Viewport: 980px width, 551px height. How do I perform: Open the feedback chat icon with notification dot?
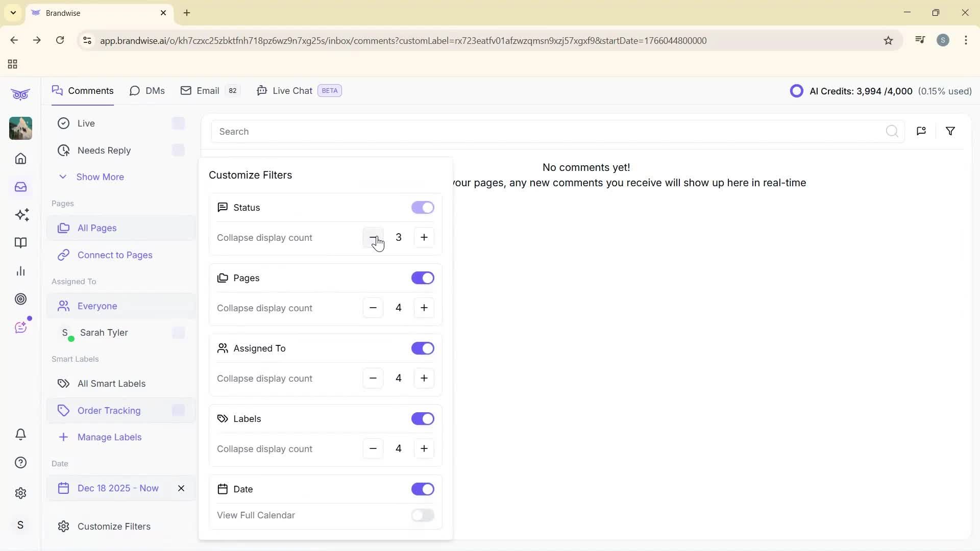pyautogui.click(x=20, y=327)
